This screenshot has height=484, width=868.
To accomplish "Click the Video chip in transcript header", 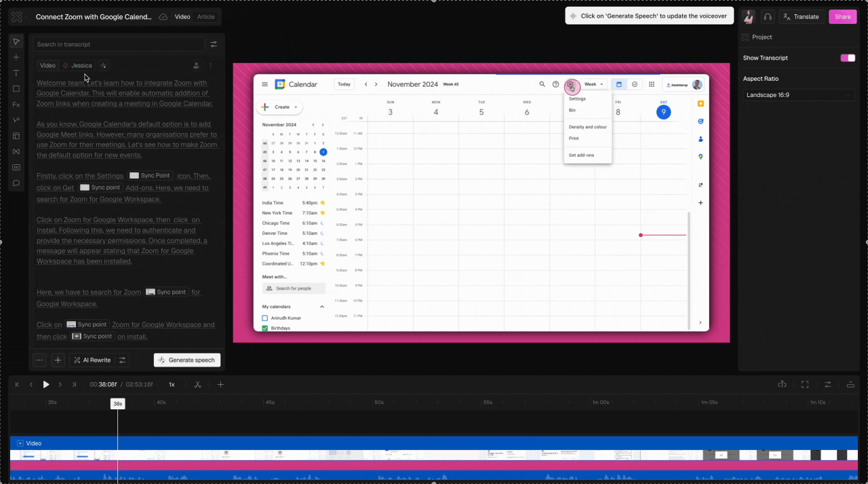I will tap(47, 66).
